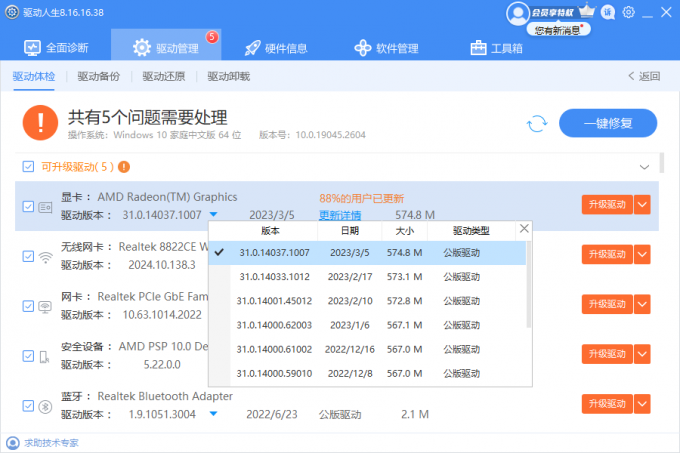Click 升级驱动 for the 网卡 Realtek PCIe
The image size is (680, 453).
click(607, 304)
